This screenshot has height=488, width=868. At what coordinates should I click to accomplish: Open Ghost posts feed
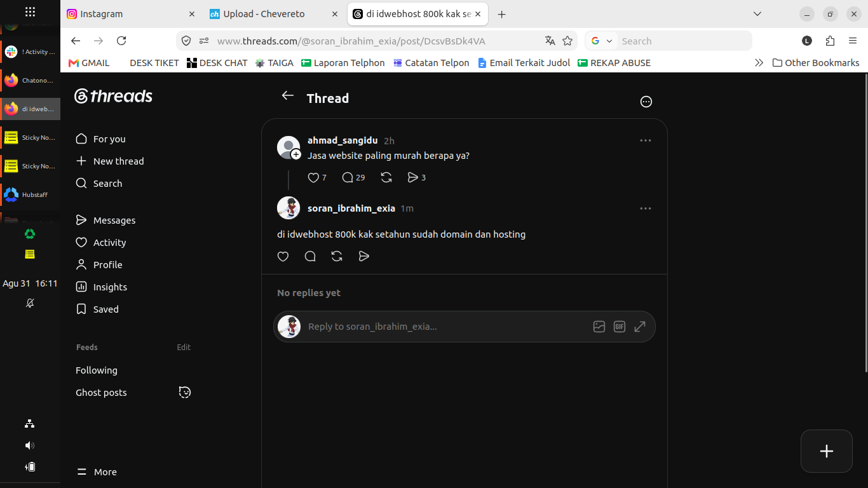coord(101,393)
